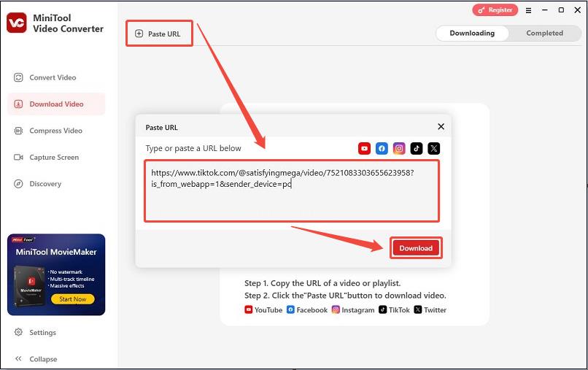Click the Paste URL button
Screen dimensions: 588x370
[159, 34]
